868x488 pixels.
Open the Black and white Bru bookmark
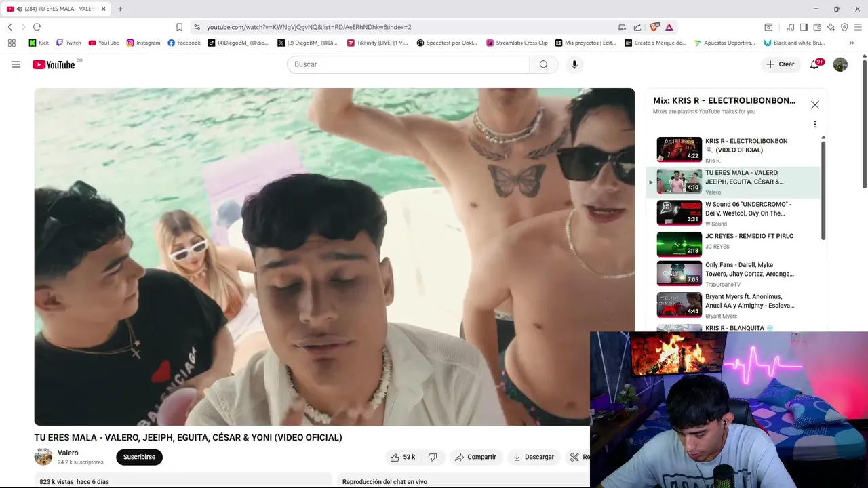[794, 43]
